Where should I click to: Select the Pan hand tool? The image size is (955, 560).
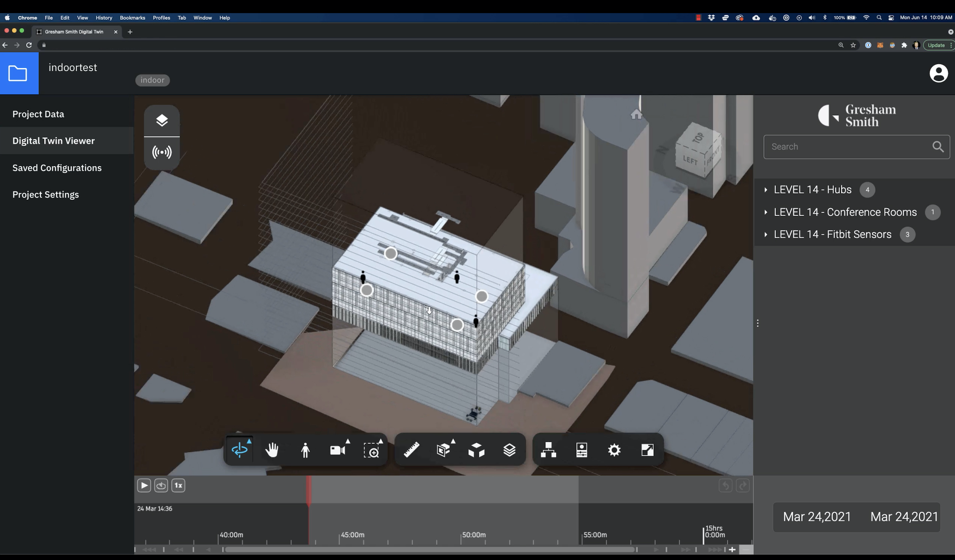click(x=272, y=450)
